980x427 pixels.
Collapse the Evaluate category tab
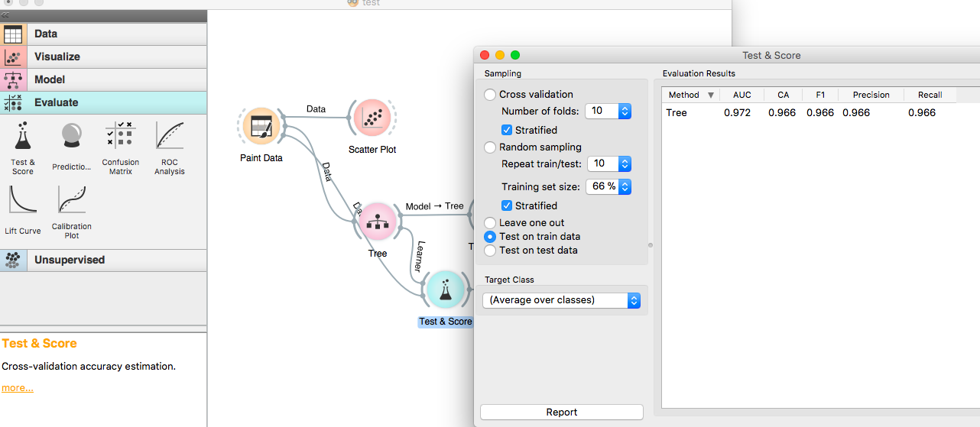tap(103, 103)
